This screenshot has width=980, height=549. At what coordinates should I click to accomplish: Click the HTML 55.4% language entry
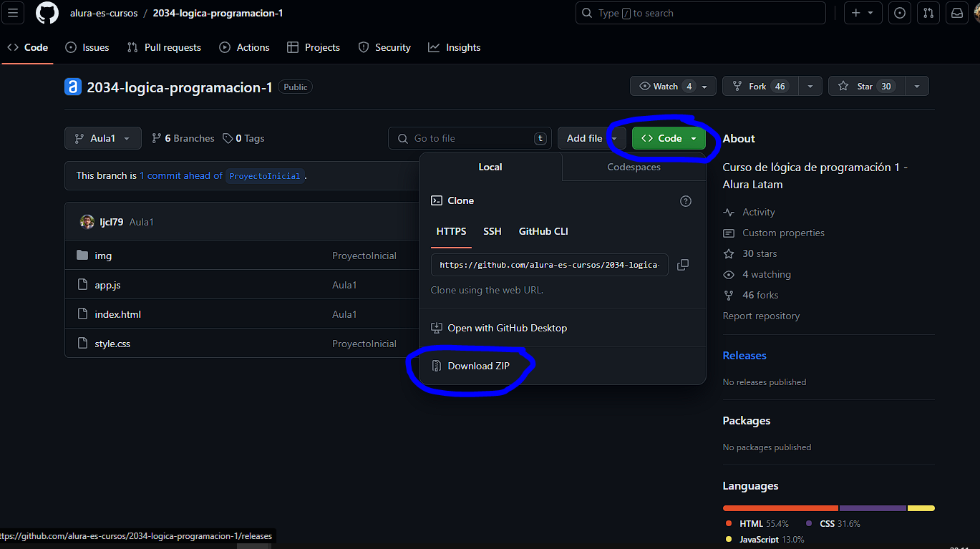[757, 523]
